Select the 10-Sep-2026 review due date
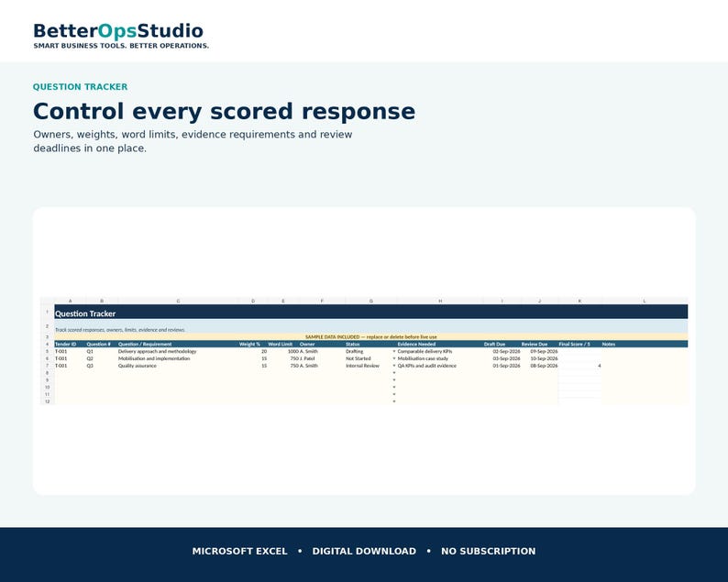Screen dimensions: 728x582 tap(539, 358)
